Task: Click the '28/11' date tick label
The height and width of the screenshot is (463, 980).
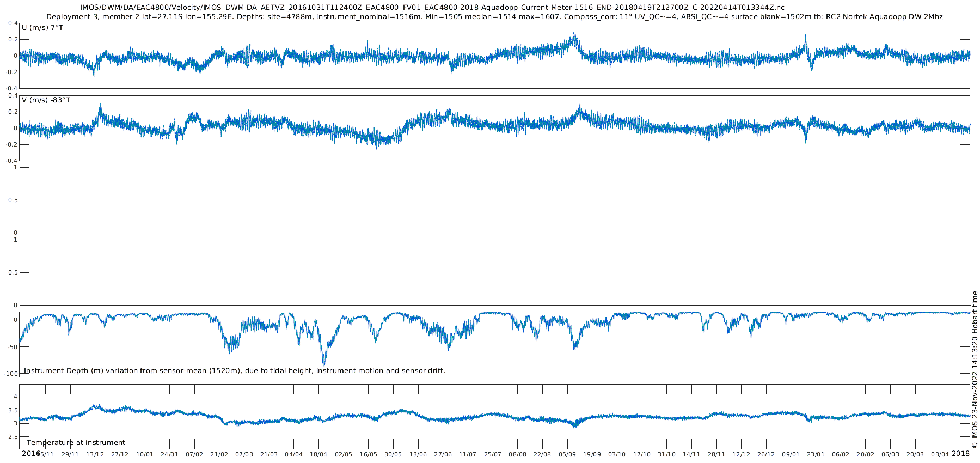Action: click(716, 454)
